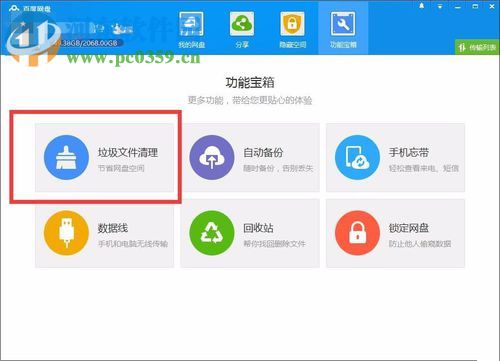Click the 更多功能，带给您更贴心的体验 subtitle

click(250, 100)
